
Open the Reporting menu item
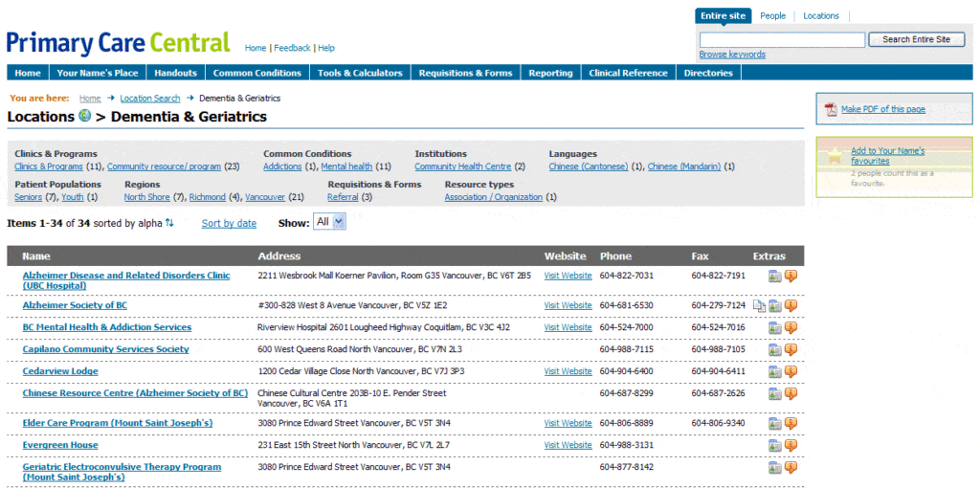pos(550,73)
